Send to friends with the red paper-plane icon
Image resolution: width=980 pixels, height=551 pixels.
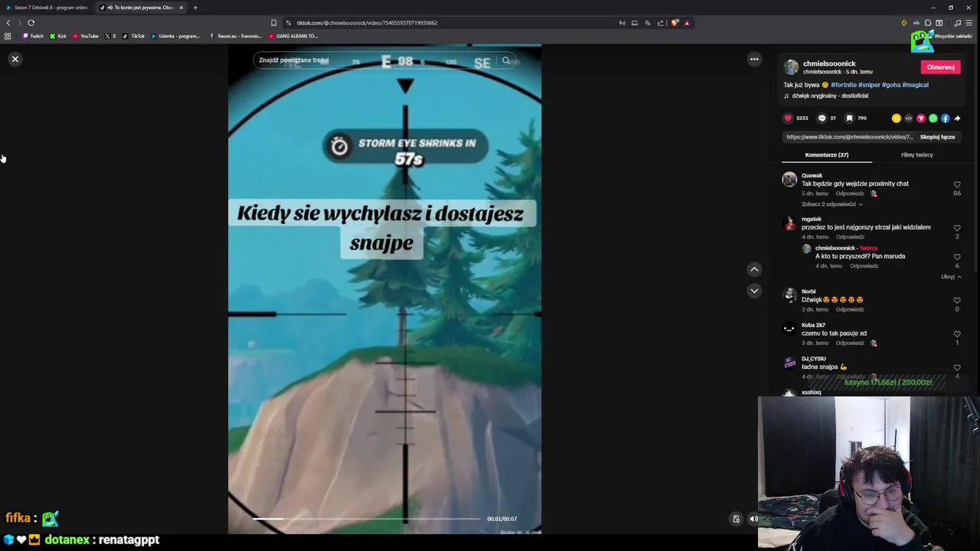point(921,119)
